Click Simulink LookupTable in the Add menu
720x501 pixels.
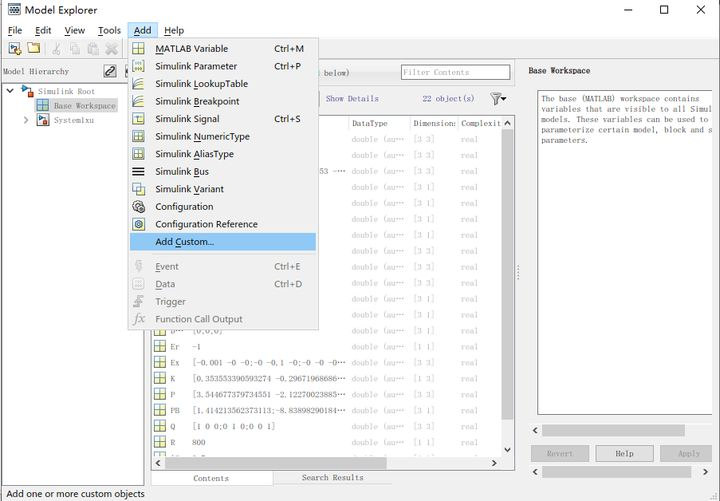pyautogui.click(x=223, y=84)
